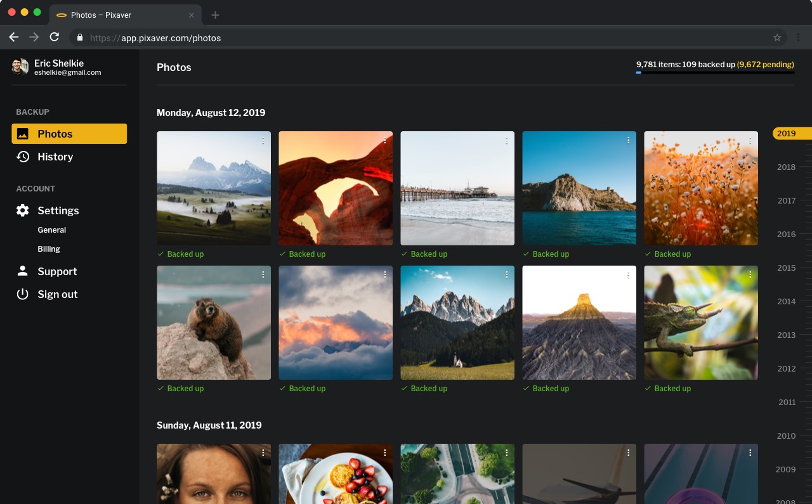Click the 9,672 pending status text

(765, 65)
